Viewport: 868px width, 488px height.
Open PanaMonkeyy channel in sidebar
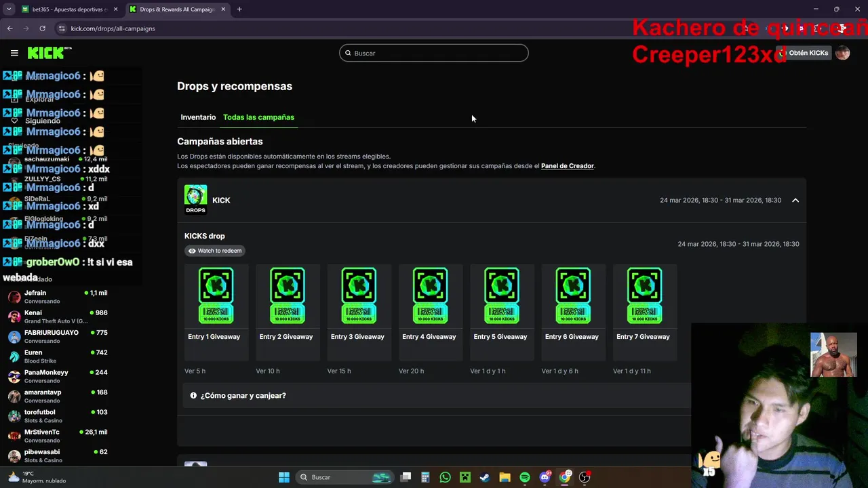[58, 376]
